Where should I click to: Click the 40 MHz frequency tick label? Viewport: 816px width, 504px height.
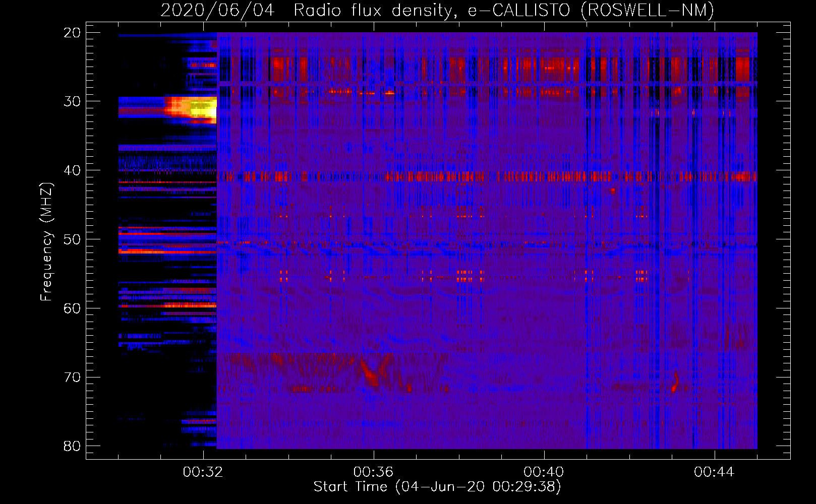[x=72, y=170]
